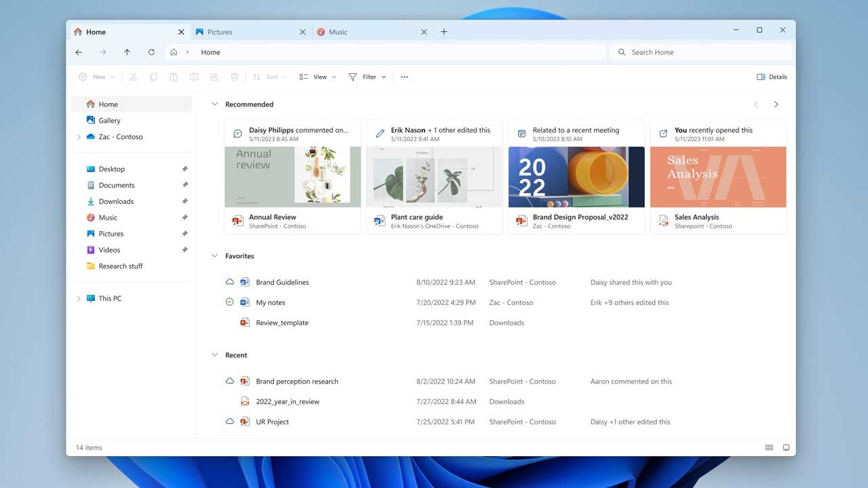This screenshot has height=488, width=868.
Task: Open a new tab with the plus button
Action: click(444, 32)
